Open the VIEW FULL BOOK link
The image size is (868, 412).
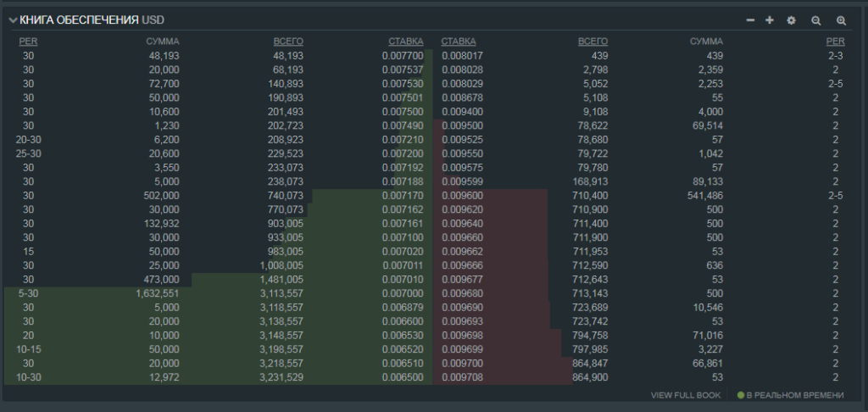(x=686, y=395)
